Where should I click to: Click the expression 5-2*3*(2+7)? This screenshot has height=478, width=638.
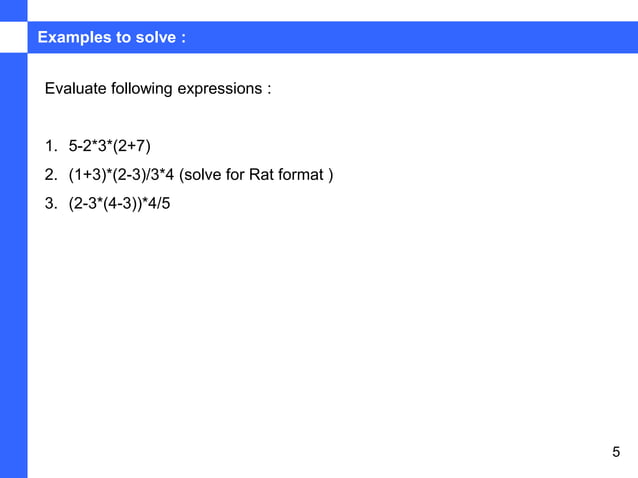109,146
